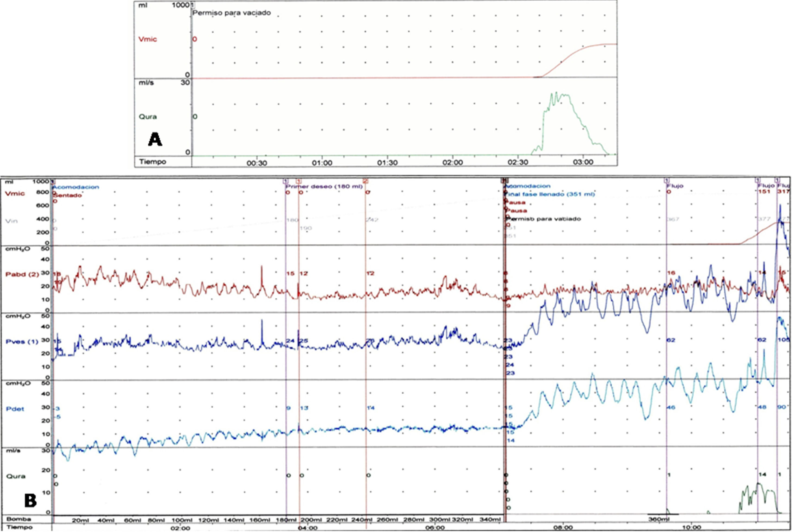Click the large letter A panel label
This screenshot has height=532, width=792.
click(x=155, y=139)
